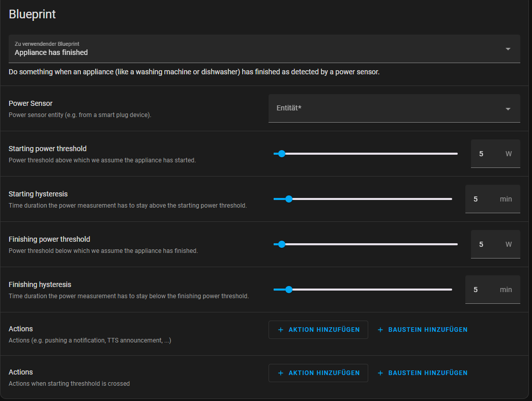Click the Blueprint selector dropdown arrow
This screenshot has height=401, width=532.
(508, 49)
